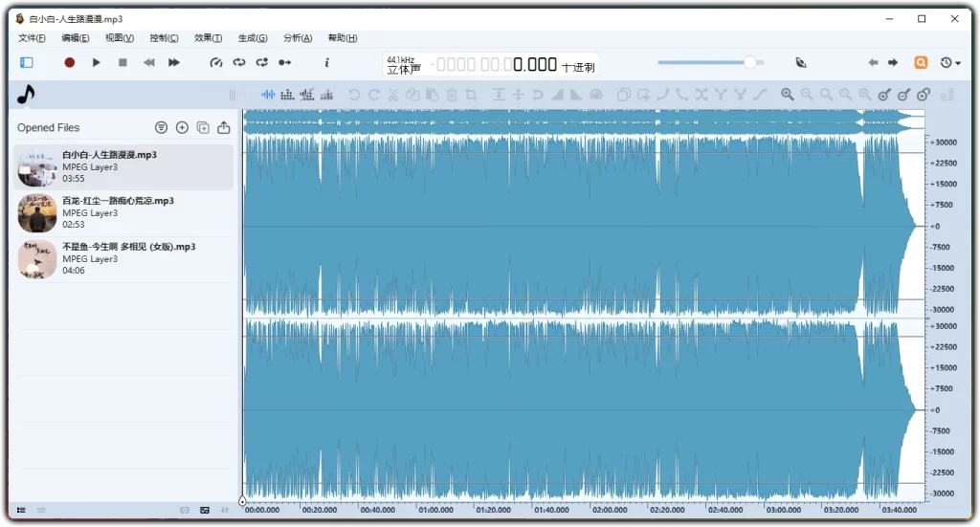Click the duplicate file icon in Opened Files
The image size is (980, 527).
(x=203, y=127)
